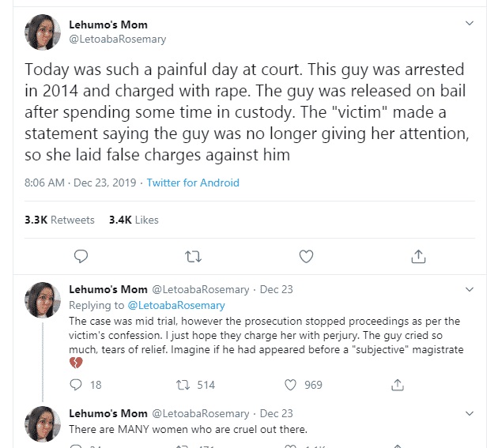Share the main tweet

point(419,255)
